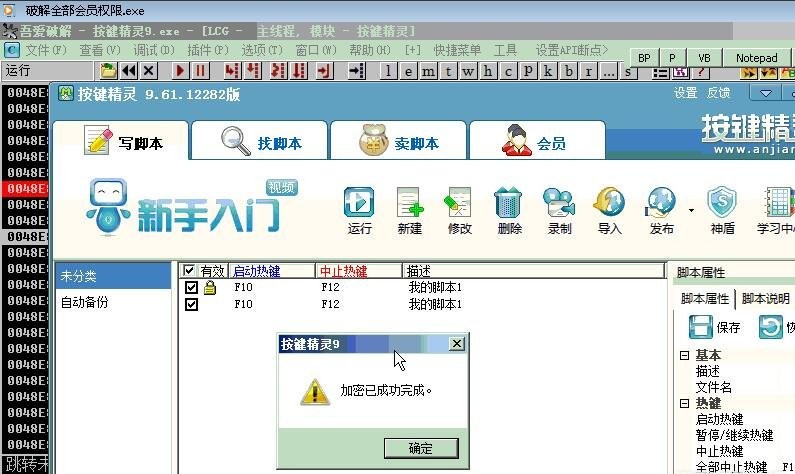Open memory map 'm' button
Image resolution: width=795 pixels, height=474 pixels.
[428, 70]
